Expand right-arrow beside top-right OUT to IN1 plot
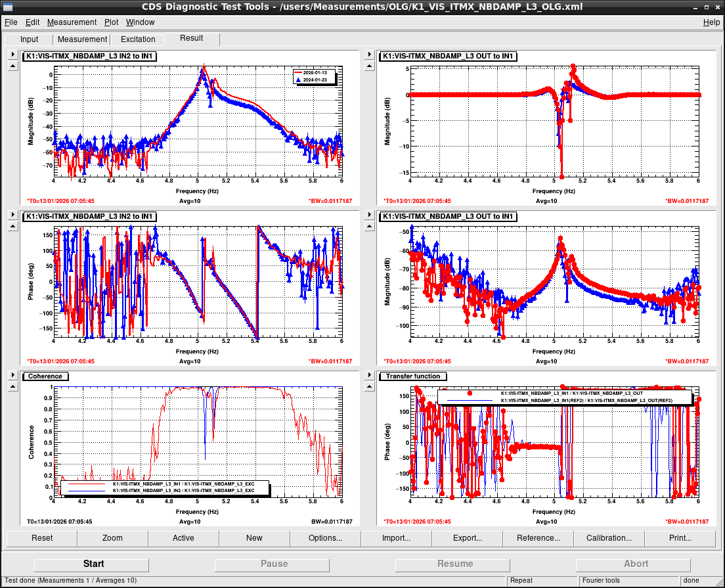This screenshot has width=725, height=588. [x=370, y=55]
